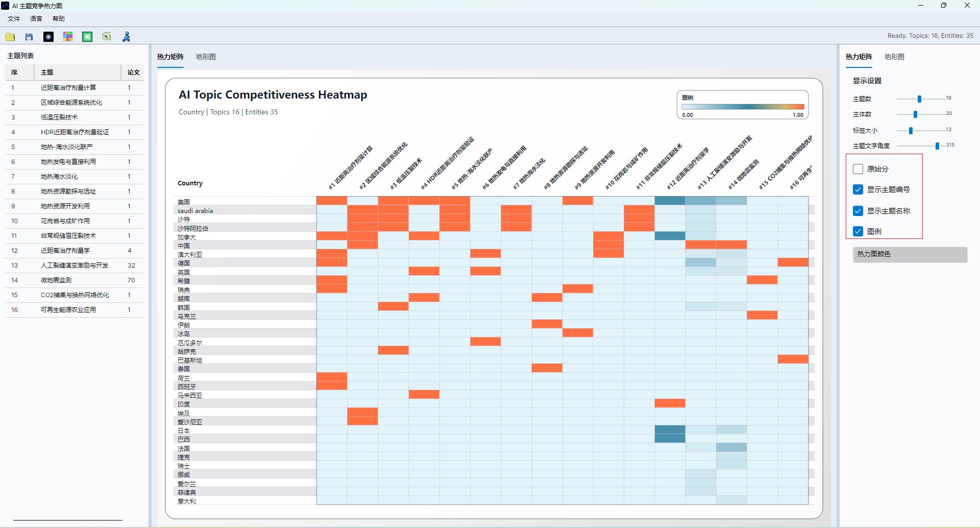Click the Country column header in heatmap
The width and height of the screenshot is (980, 528).
point(190,183)
